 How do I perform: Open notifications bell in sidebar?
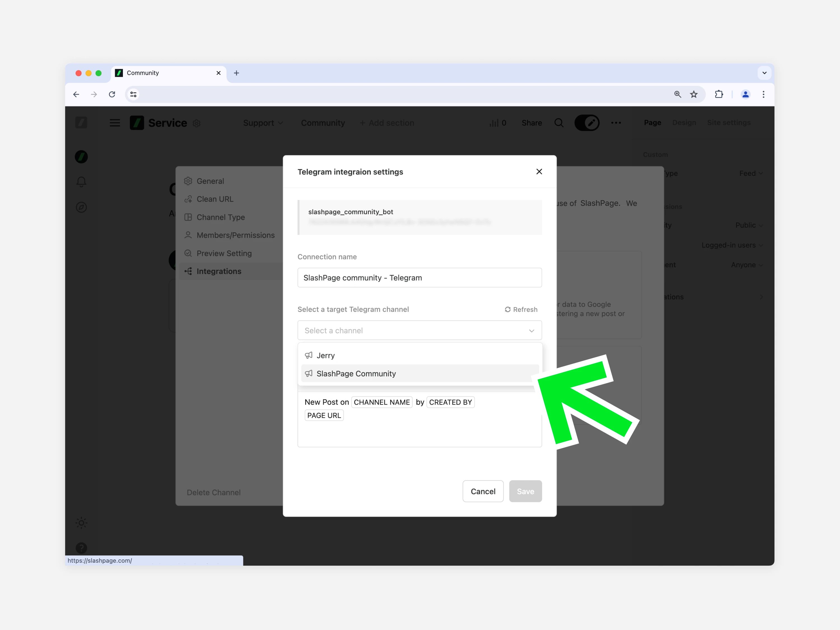pyautogui.click(x=81, y=182)
